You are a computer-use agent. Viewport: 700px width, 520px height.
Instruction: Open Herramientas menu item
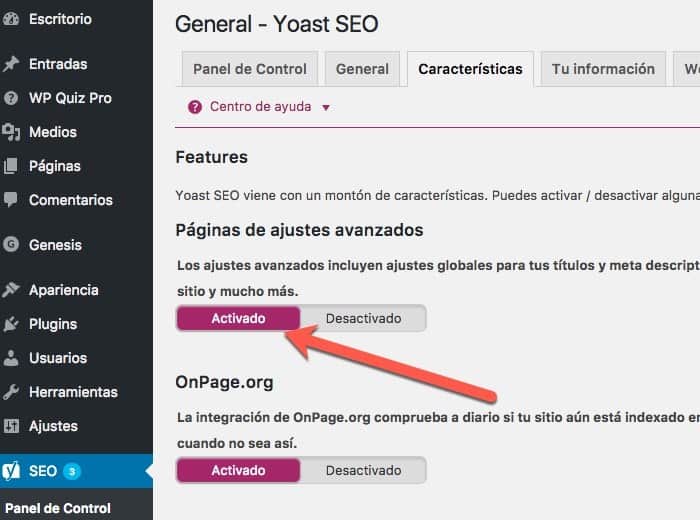tap(73, 392)
